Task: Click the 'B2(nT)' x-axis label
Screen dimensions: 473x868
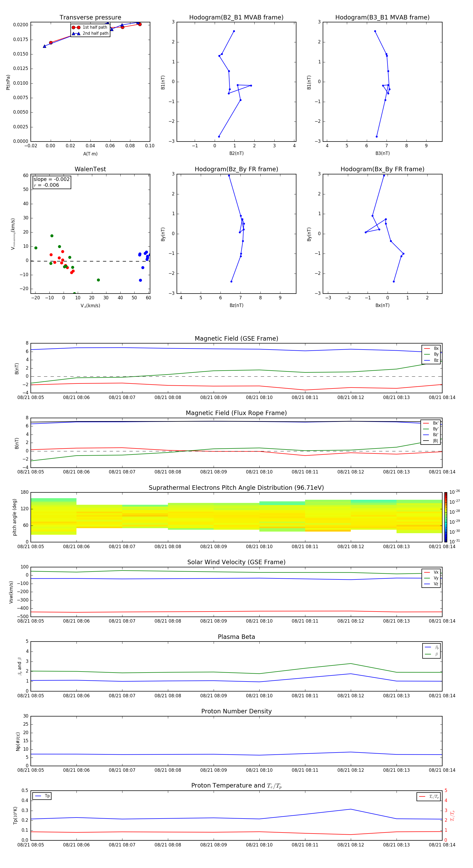Action: pos(236,153)
